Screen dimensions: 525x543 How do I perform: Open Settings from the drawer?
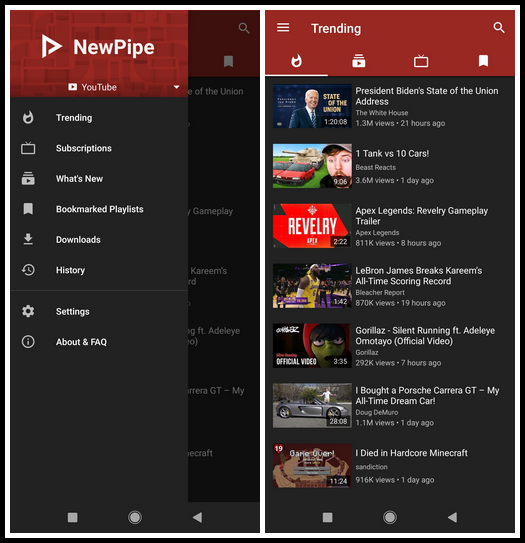pos(99,311)
